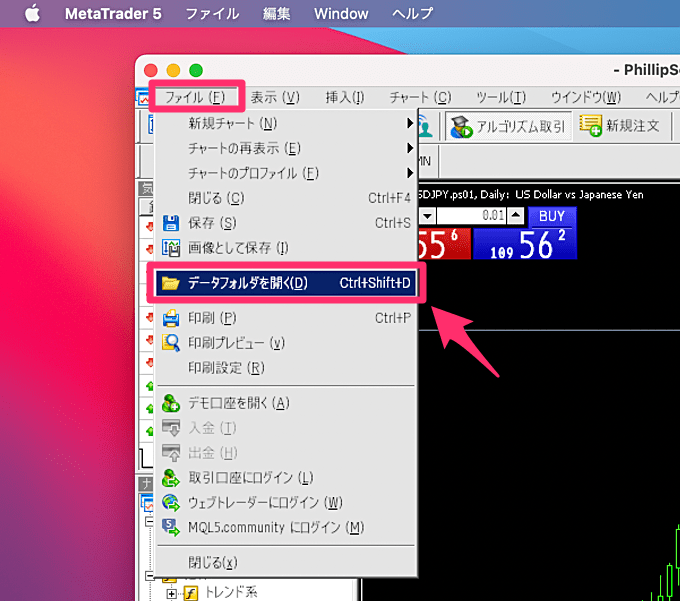Expand チャートの再表示 (E) submenu
The height and width of the screenshot is (601, 680).
[286, 148]
